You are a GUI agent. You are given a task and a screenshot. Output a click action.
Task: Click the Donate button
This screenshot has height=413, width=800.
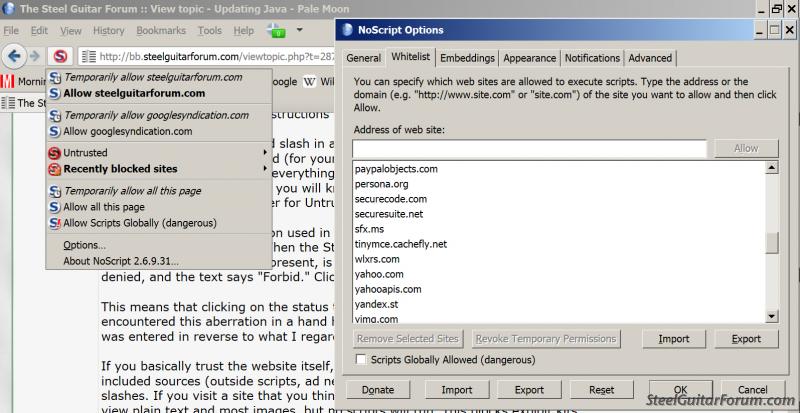click(x=378, y=390)
